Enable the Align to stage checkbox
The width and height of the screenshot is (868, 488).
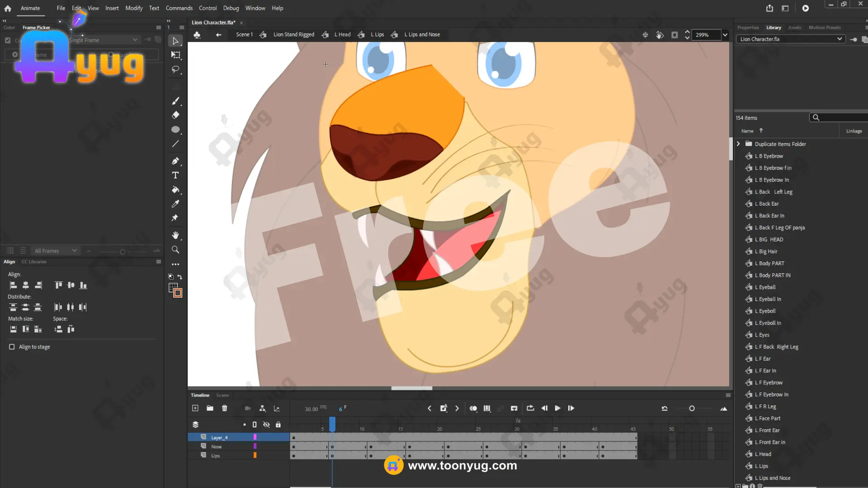pos(12,347)
